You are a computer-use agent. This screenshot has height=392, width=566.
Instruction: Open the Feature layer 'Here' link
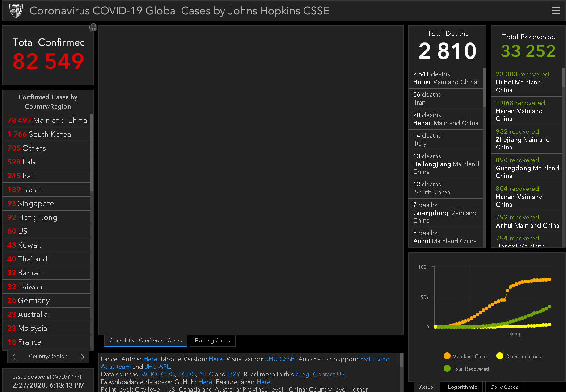tap(263, 382)
